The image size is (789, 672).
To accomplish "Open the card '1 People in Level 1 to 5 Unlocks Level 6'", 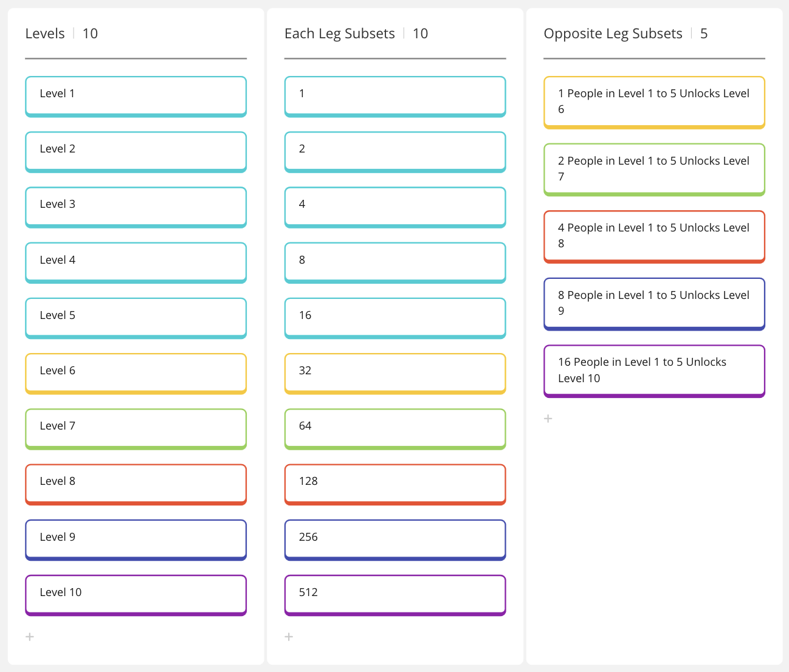I will [x=654, y=103].
